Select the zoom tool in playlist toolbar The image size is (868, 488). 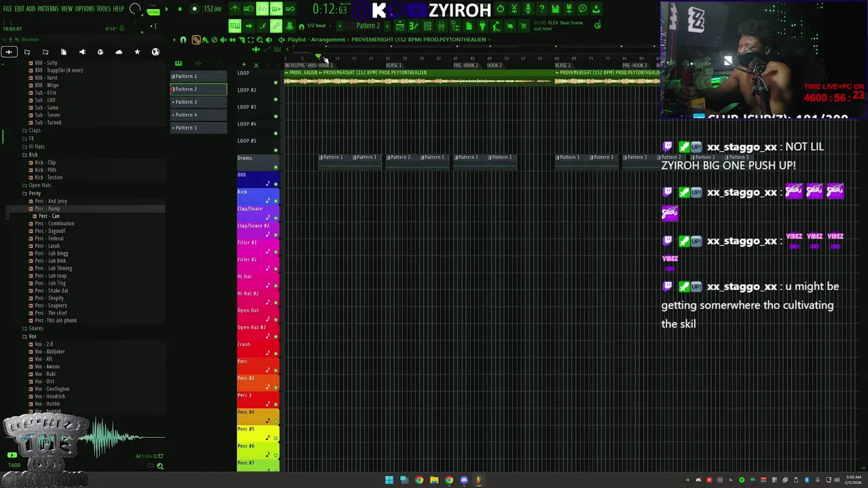point(260,39)
